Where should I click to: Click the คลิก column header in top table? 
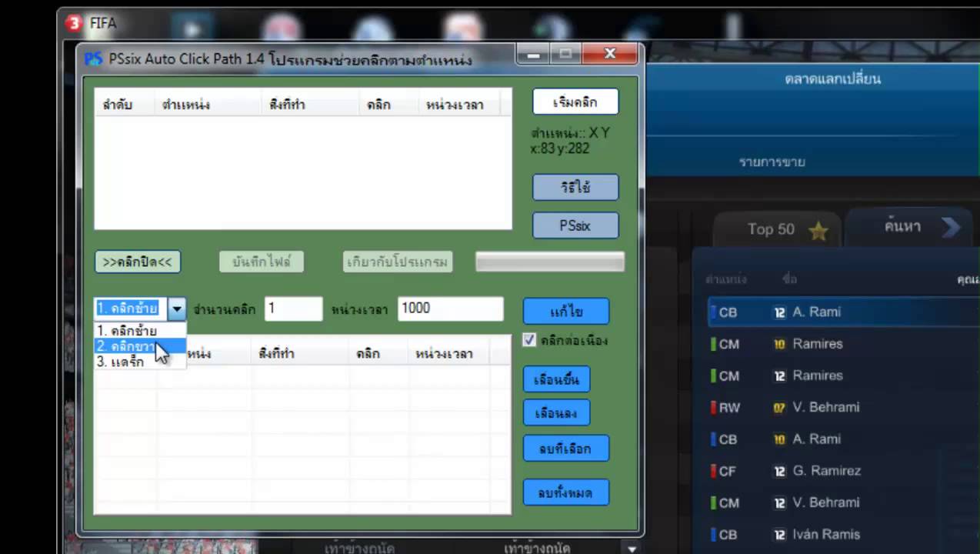(388, 105)
